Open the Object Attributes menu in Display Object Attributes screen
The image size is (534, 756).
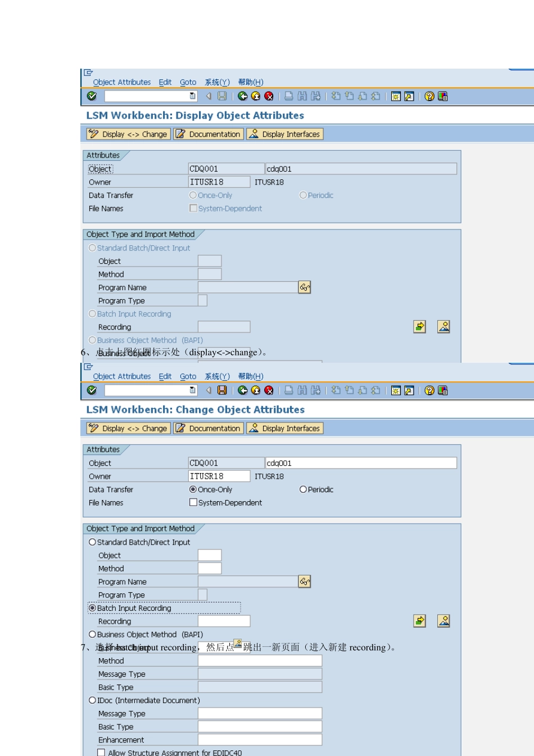point(122,82)
